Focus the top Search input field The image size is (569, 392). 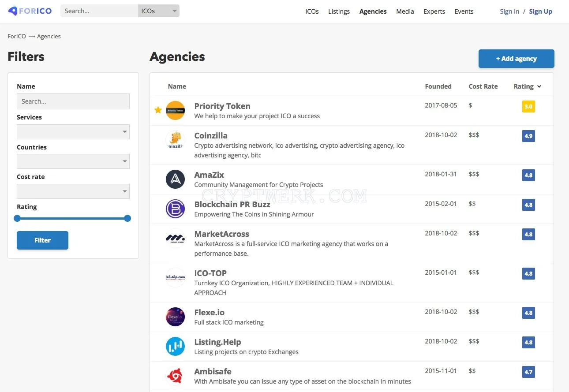click(x=99, y=11)
